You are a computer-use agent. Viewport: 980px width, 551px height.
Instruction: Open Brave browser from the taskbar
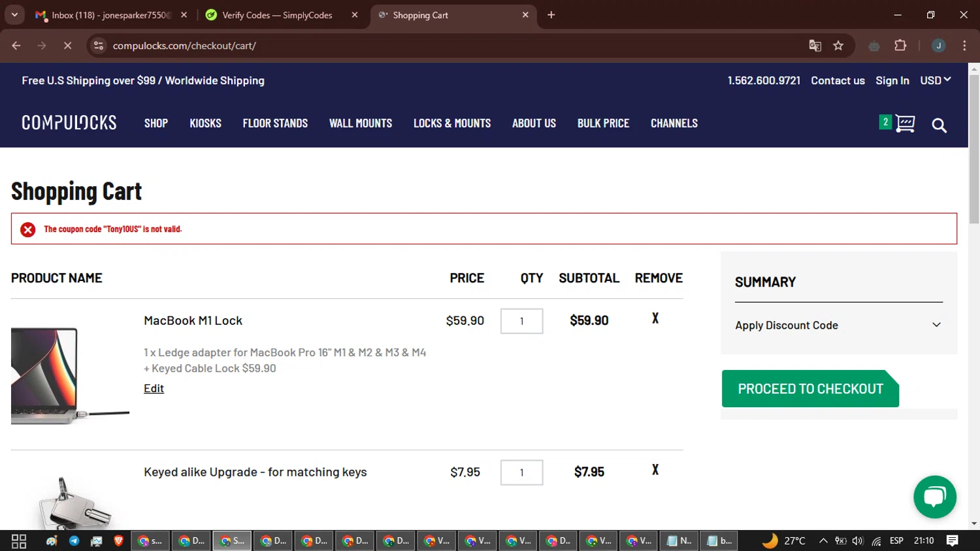click(118, 541)
